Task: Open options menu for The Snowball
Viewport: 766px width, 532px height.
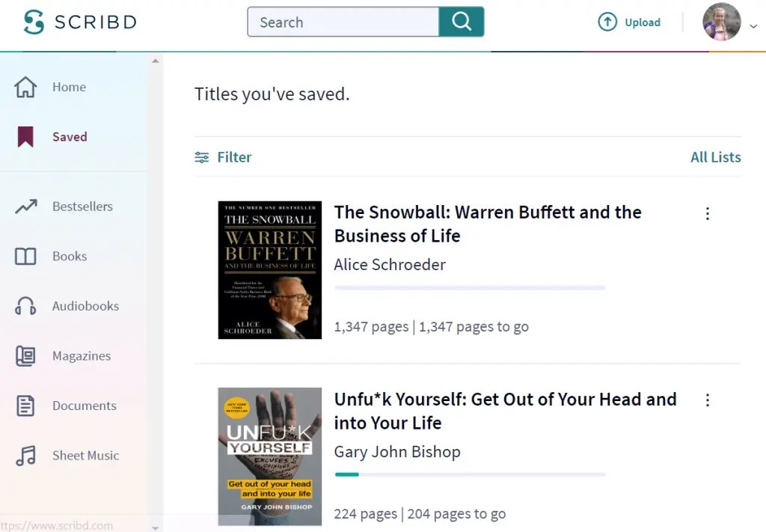Action: [x=708, y=213]
